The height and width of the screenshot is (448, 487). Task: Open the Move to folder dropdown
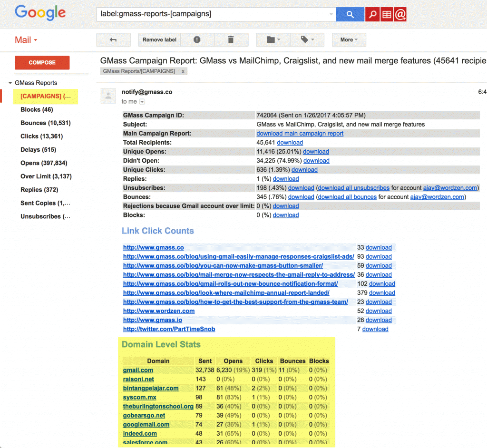[273, 40]
